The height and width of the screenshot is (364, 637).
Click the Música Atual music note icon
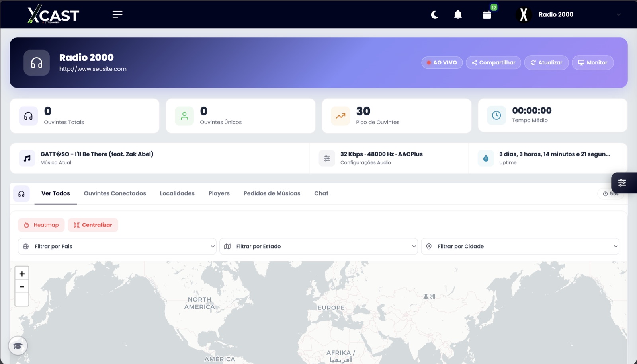[x=27, y=158]
